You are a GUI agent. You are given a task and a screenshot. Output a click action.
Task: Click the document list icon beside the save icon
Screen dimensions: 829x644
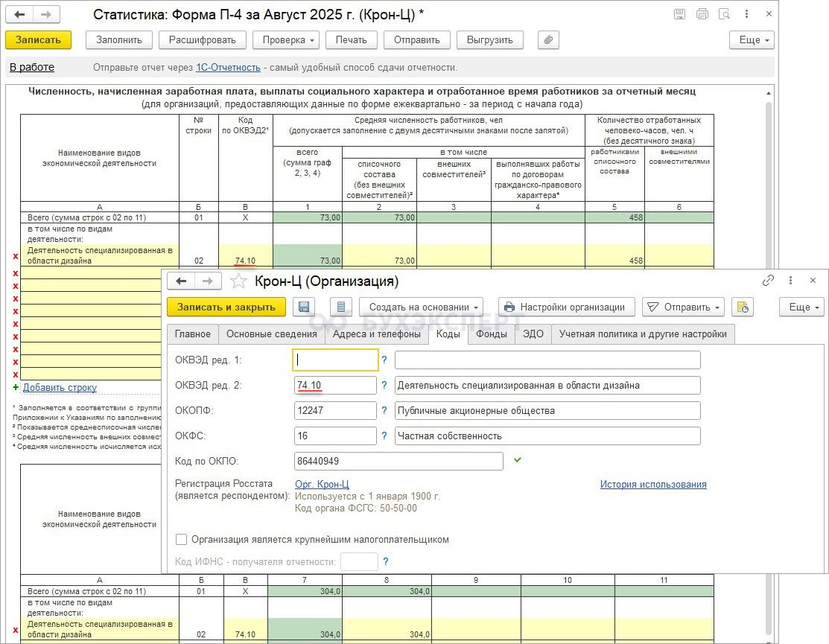point(340,307)
